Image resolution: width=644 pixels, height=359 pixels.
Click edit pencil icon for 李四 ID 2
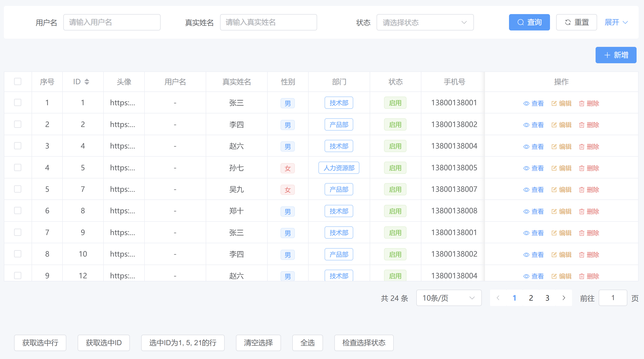click(554, 125)
